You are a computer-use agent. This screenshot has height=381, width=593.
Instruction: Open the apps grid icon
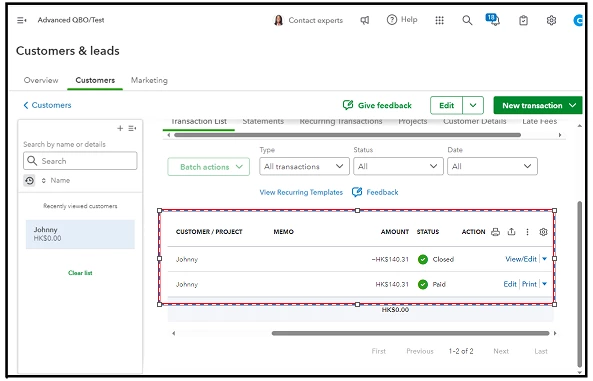tap(439, 20)
